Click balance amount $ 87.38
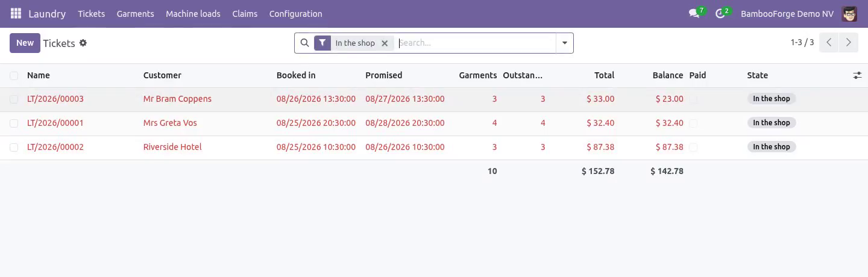 (x=670, y=147)
